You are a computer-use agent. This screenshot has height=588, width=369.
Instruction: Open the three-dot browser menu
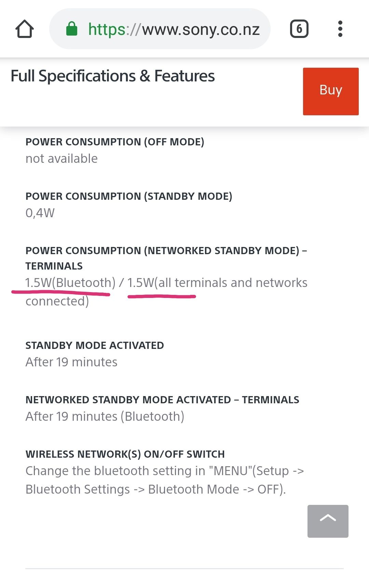(x=340, y=29)
